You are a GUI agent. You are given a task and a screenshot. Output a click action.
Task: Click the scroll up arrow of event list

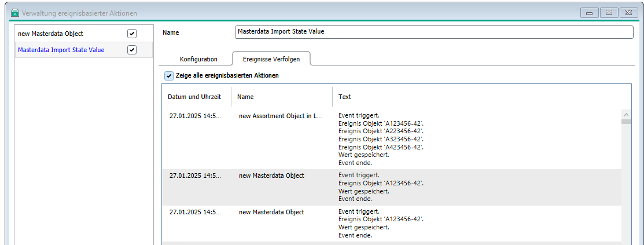click(626, 114)
